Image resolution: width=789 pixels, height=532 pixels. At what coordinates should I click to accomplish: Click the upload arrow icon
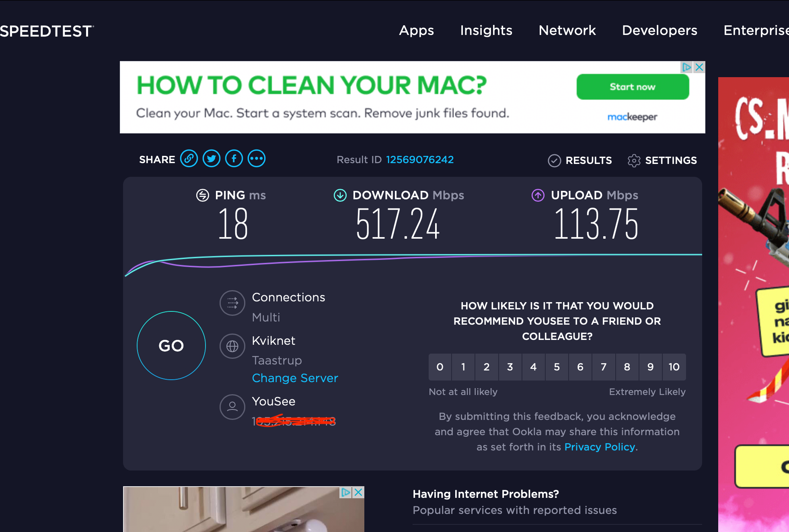tap(538, 195)
